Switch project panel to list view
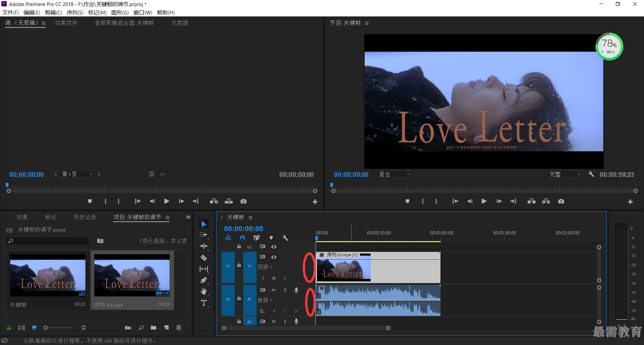The image size is (644, 345). [x=22, y=328]
